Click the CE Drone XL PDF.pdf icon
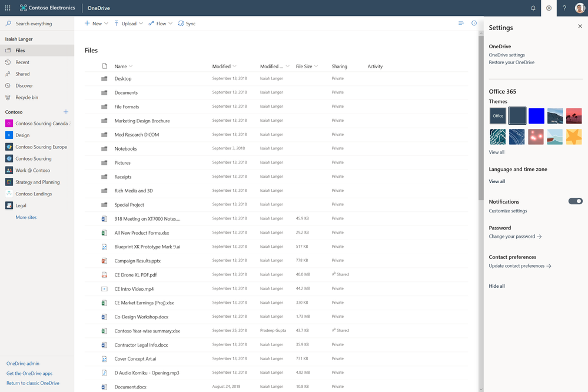Image resolution: width=588 pixels, height=392 pixels. tap(104, 275)
